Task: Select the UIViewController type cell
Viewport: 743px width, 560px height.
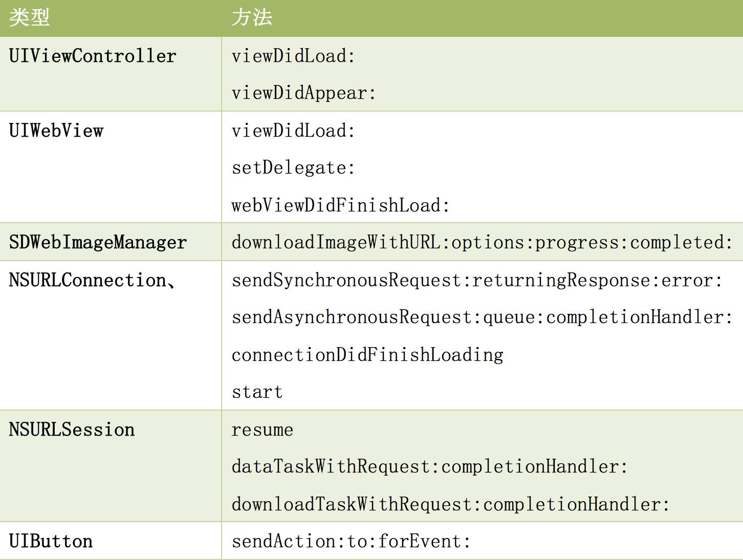Action: tap(93, 56)
